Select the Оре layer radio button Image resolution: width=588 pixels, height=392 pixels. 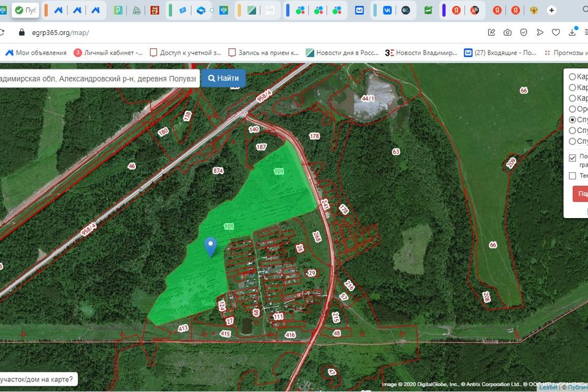click(572, 109)
